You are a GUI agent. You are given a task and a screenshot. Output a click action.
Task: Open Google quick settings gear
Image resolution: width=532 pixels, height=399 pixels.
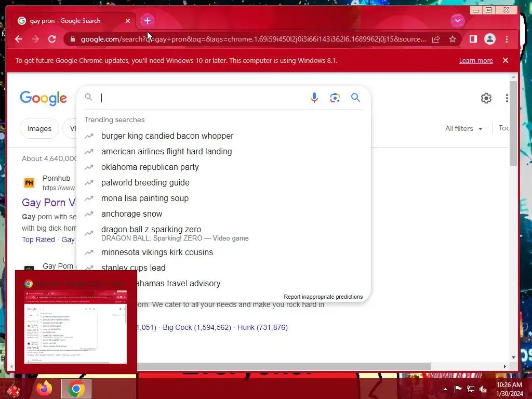coord(486,98)
